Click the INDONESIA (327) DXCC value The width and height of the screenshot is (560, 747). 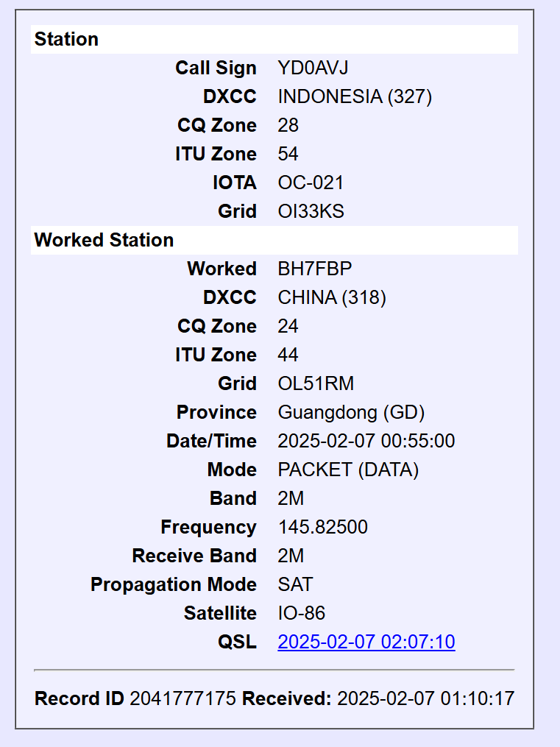pos(355,96)
